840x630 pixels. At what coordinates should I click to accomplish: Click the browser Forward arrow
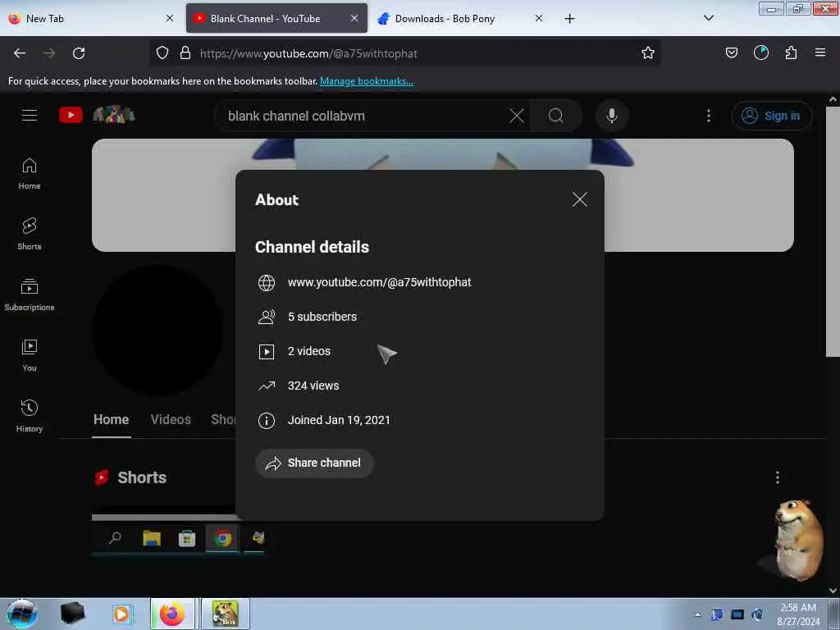tap(49, 53)
